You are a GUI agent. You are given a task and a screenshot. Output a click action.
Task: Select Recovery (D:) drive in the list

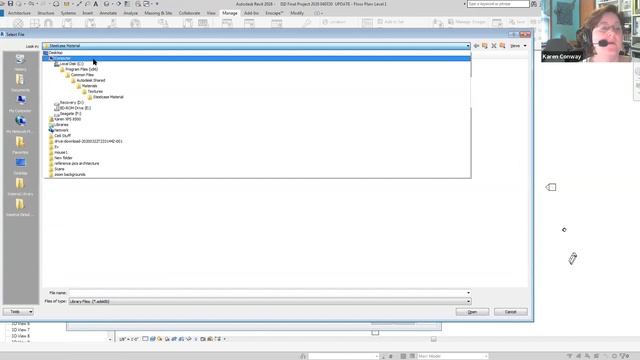[x=69, y=102]
